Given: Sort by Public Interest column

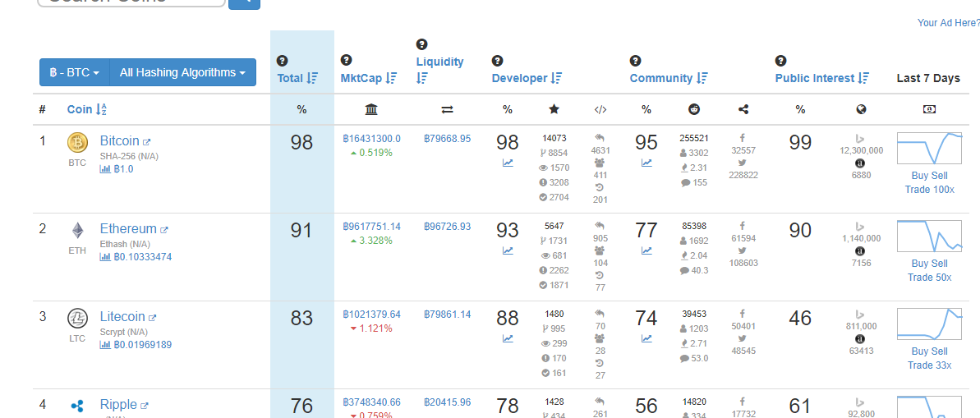Looking at the screenshot, I should coord(822,78).
